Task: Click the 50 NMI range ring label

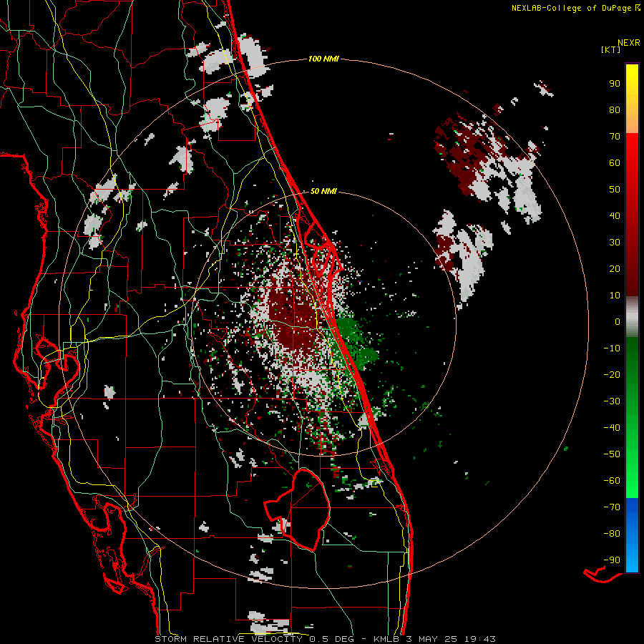Action: coord(323,191)
